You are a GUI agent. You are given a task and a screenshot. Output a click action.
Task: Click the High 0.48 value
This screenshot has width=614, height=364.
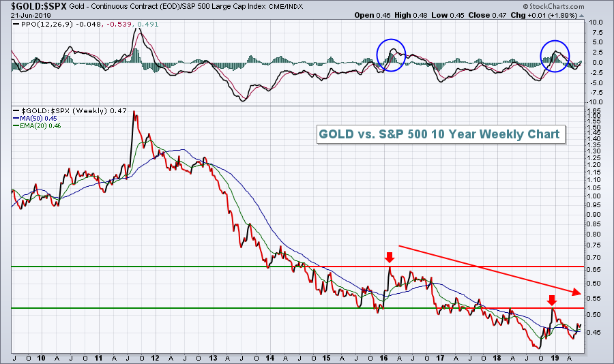pyautogui.click(x=411, y=15)
